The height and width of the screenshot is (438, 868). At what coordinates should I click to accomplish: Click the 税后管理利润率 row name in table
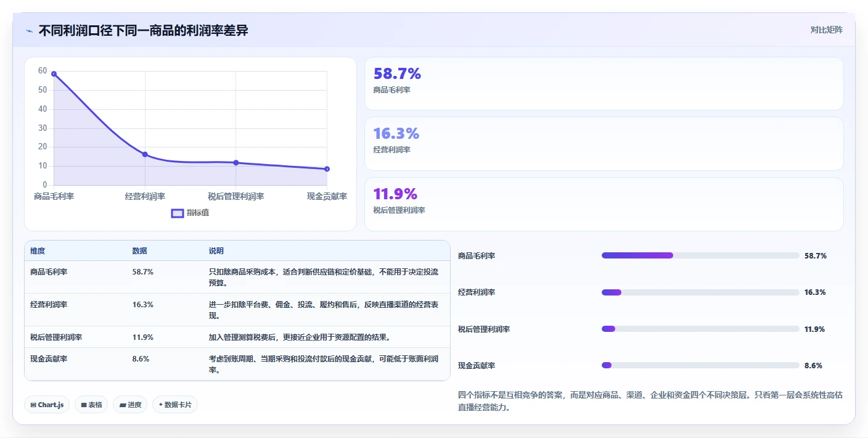pyautogui.click(x=56, y=337)
